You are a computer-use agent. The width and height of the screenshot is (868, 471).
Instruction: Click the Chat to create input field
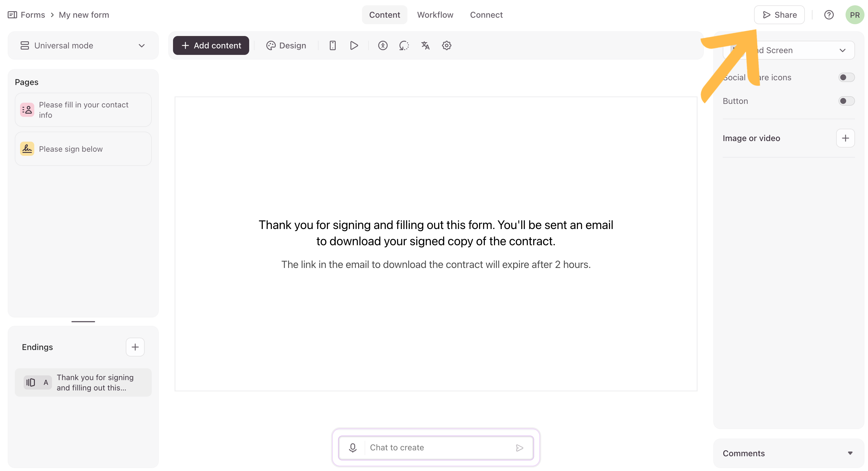point(438,447)
